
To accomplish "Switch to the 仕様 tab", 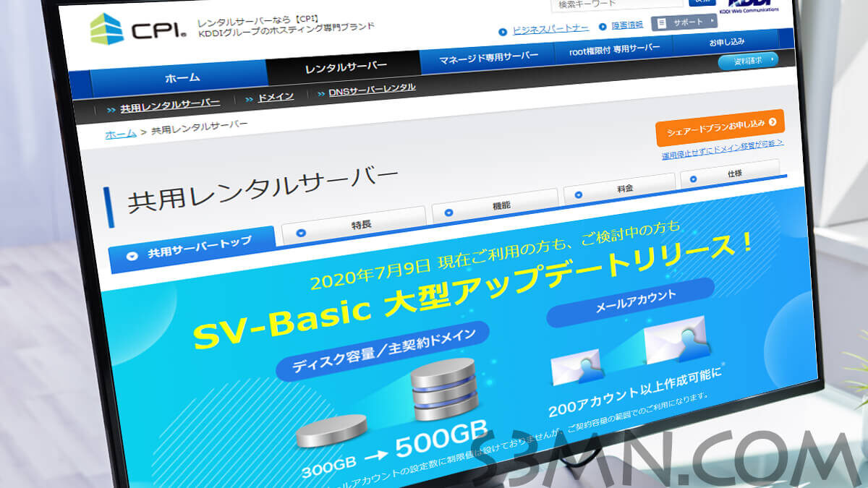I will (730, 174).
